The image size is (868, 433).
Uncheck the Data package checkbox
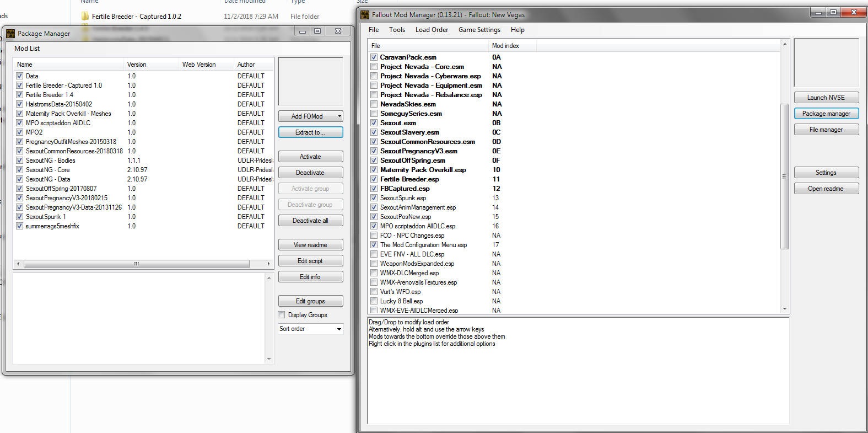coord(19,76)
